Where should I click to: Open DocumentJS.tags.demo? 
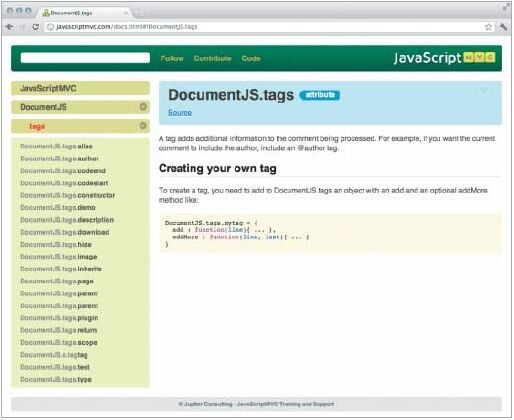(x=58, y=208)
